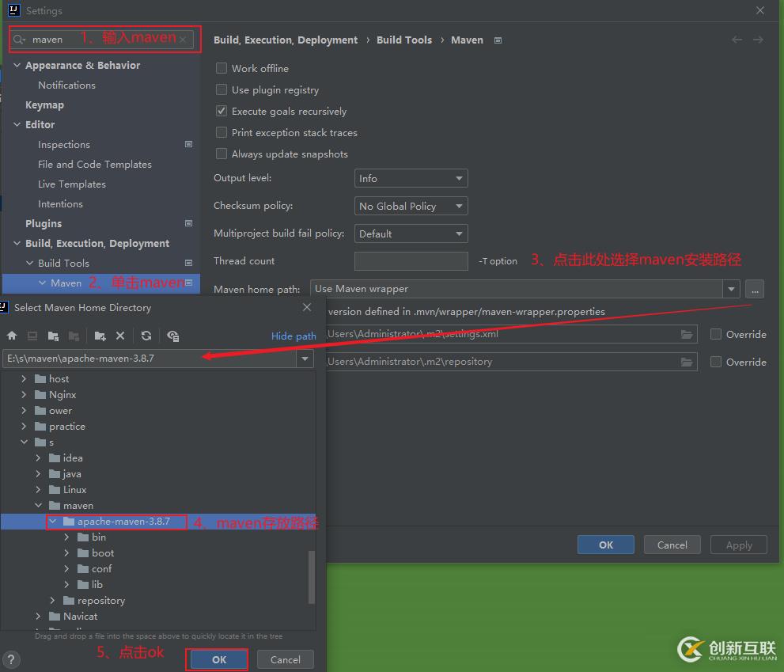Viewport: 784px width, 672px height.
Task: Expand the repository folder
Action: tap(52, 601)
